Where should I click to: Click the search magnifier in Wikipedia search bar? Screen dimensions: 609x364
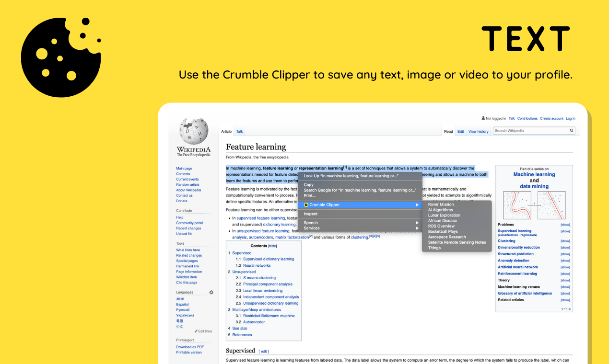coord(571,130)
